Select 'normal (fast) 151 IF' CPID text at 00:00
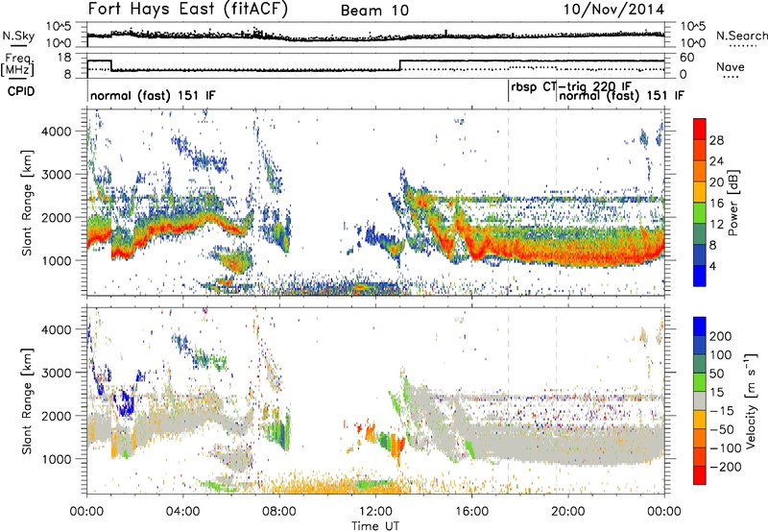The width and height of the screenshot is (768, 532). pos(153,95)
